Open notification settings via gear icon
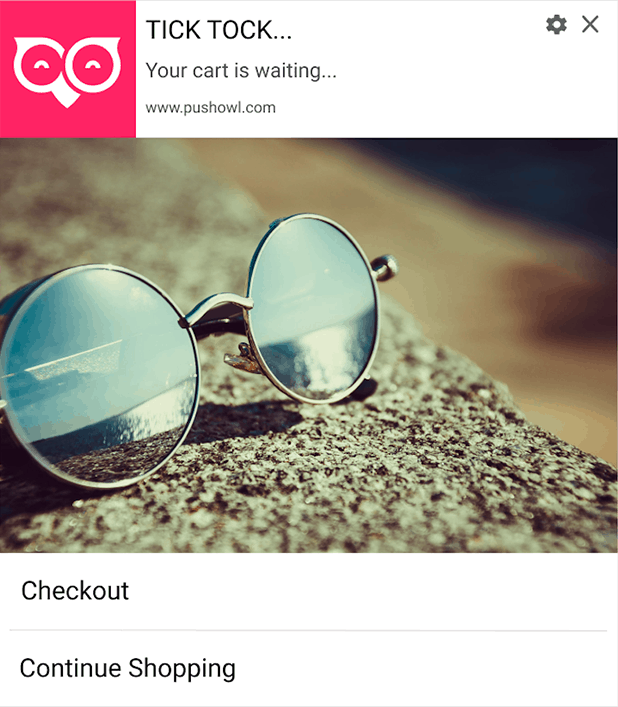 pyautogui.click(x=556, y=24)
